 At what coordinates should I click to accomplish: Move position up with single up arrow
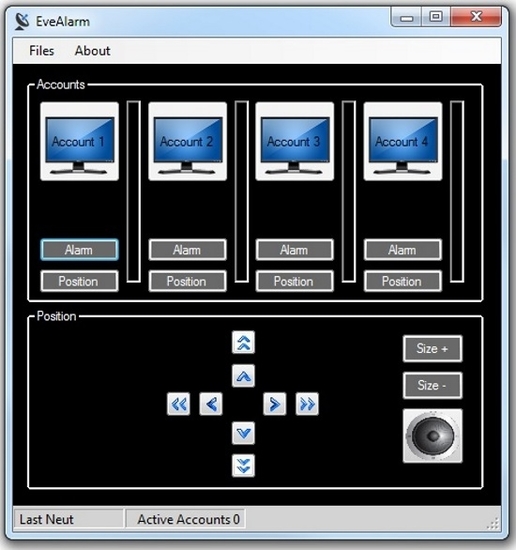point(243,376)
